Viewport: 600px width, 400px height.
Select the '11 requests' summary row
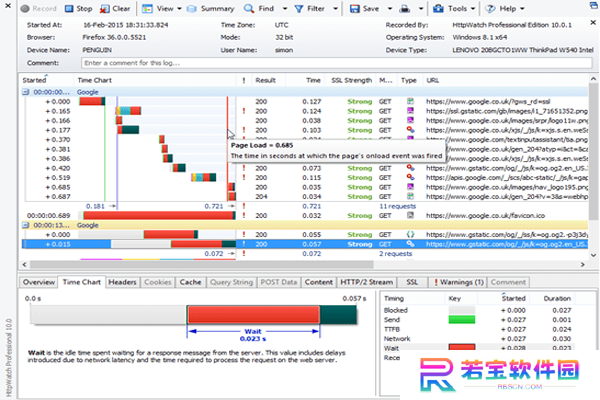[306, 206]
